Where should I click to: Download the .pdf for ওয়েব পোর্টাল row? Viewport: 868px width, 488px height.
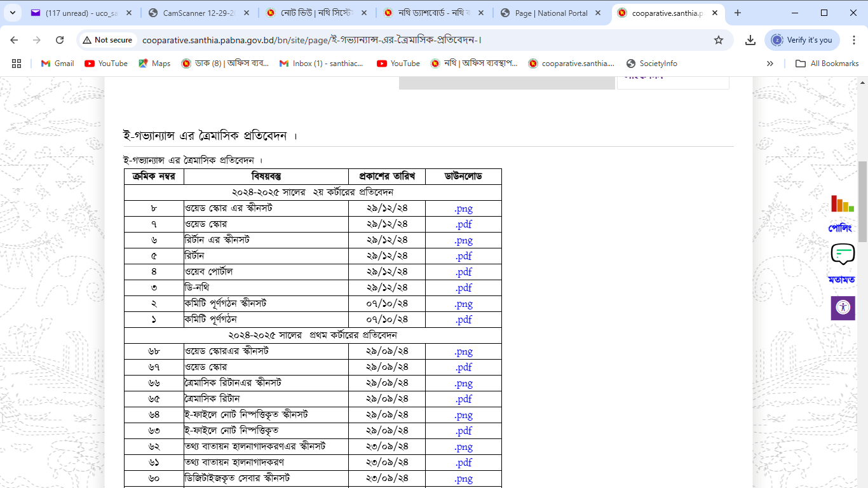point(463,272)
